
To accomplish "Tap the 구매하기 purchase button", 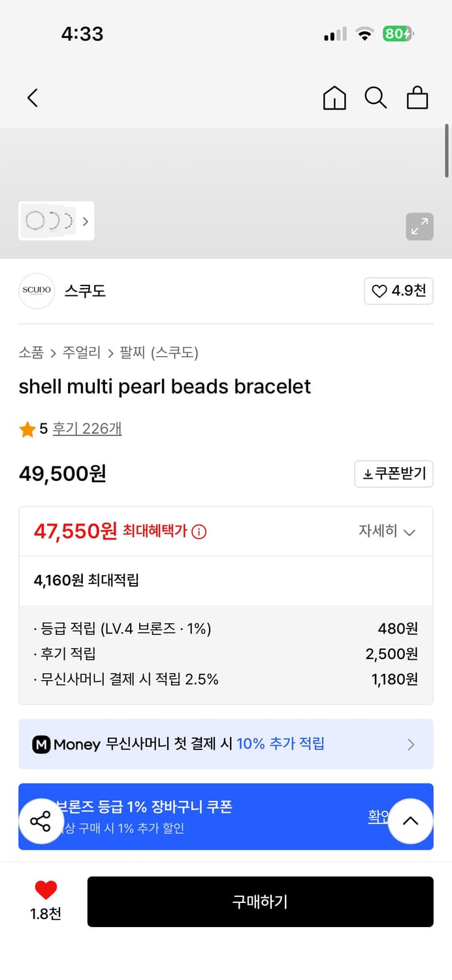I will click(260, 902).
